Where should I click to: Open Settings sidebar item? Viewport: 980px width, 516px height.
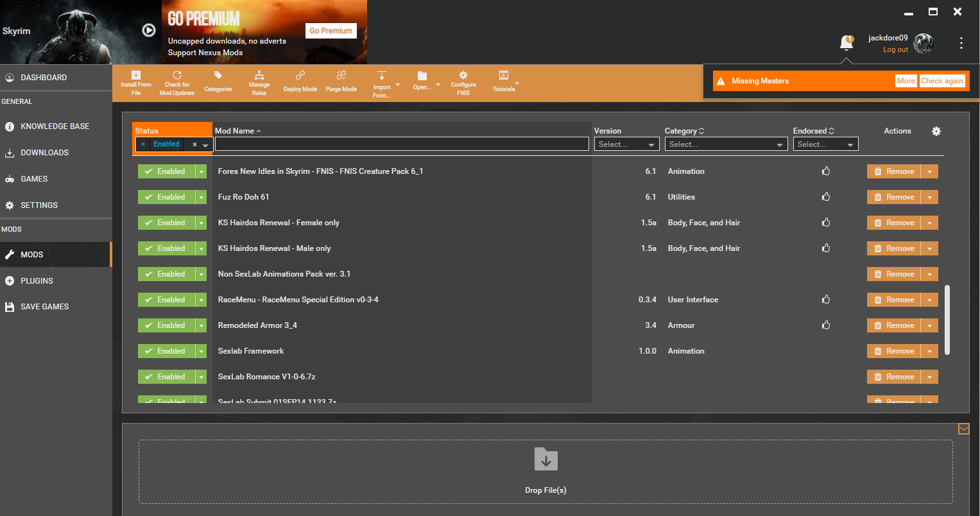56,205
